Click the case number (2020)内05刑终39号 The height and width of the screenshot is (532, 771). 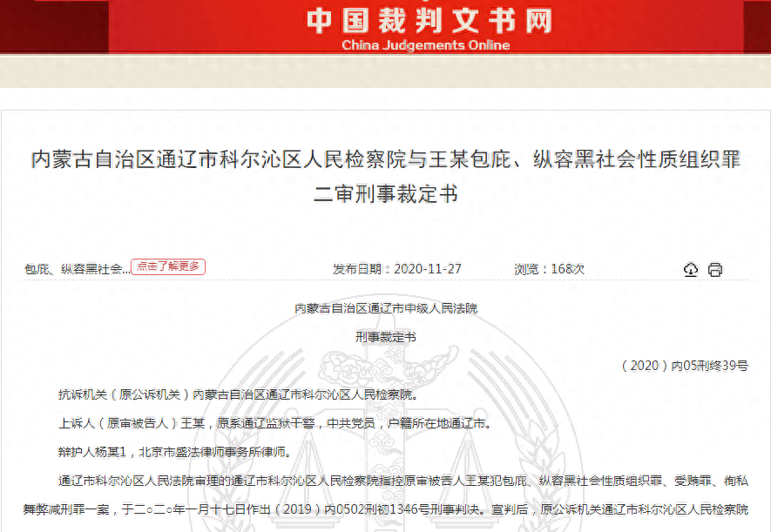684,366
